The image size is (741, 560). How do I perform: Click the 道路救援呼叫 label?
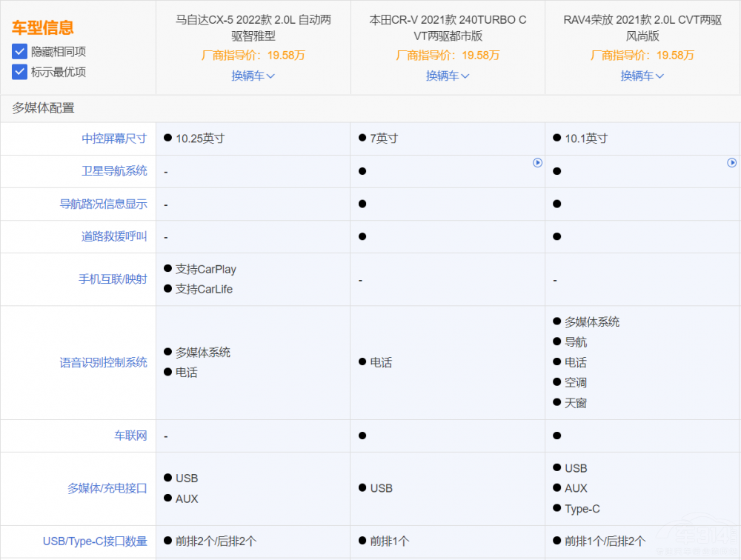point(114,236)
